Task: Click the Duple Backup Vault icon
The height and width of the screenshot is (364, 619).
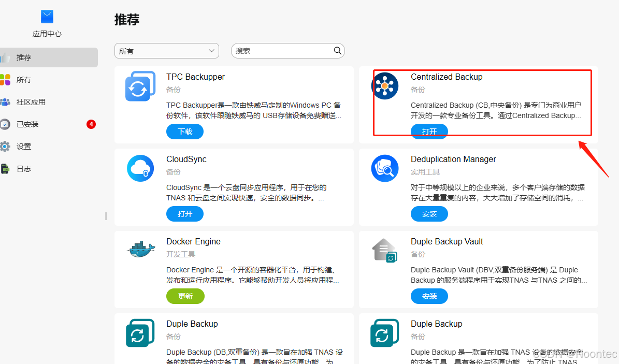Action: (385, 250)
